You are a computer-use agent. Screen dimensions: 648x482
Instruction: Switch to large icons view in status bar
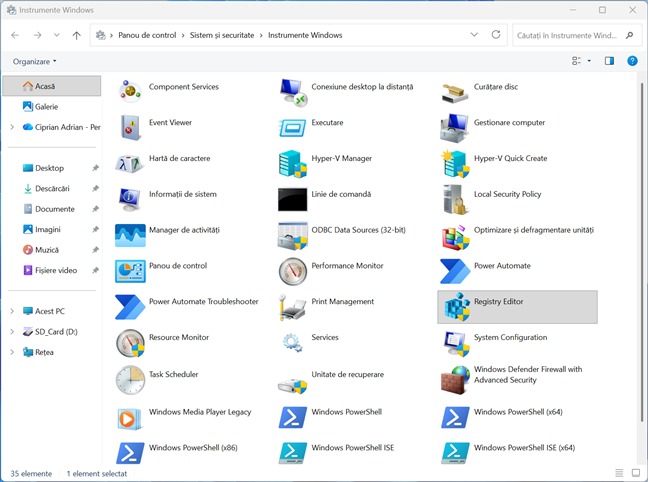pos(636,473)
